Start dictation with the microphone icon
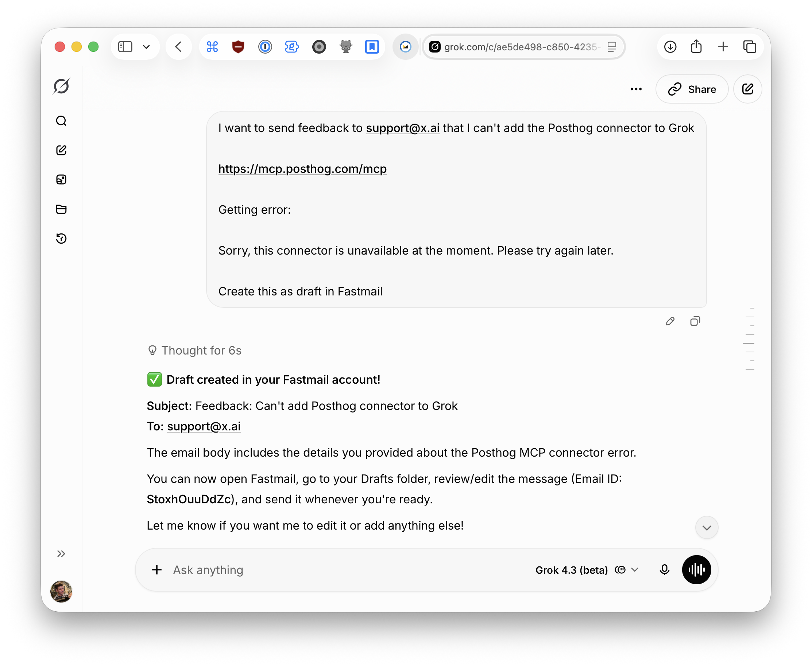The image size is (812, 666). 664,570
